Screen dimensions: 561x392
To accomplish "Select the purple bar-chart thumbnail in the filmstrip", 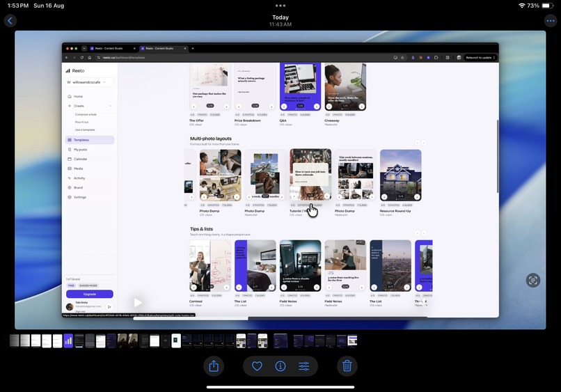I will [68, 340].
